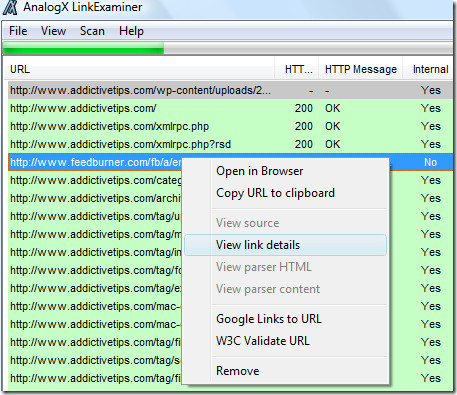The height and width of the screenshot is (395, 457).
Task: Select W3C Validate URL
Action: tap(286, 341)
